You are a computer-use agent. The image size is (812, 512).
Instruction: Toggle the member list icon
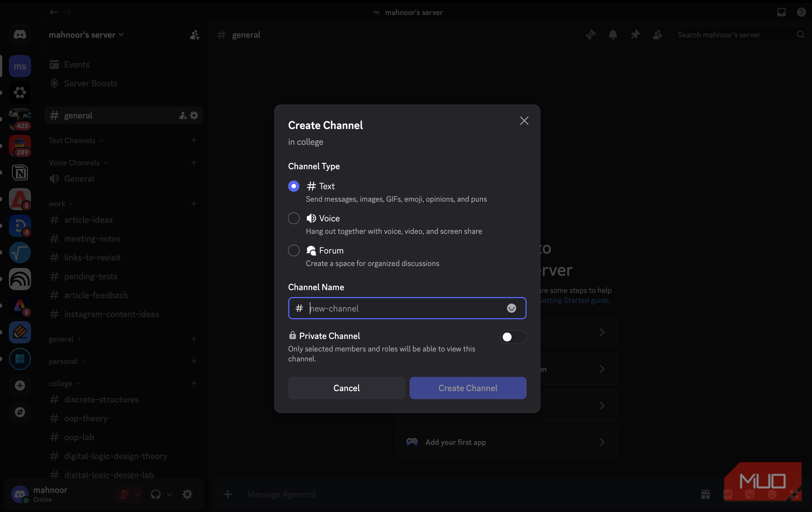click(657, 34)
